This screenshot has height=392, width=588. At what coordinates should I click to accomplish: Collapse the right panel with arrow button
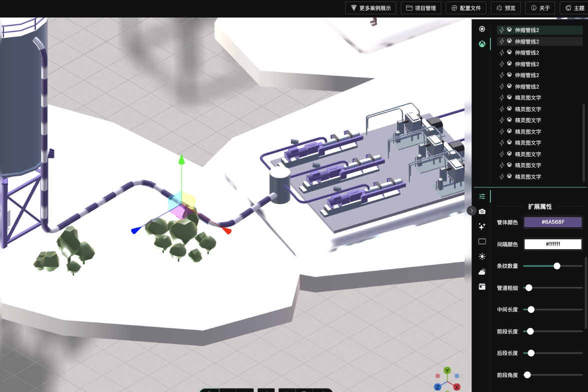click(471, 211)
